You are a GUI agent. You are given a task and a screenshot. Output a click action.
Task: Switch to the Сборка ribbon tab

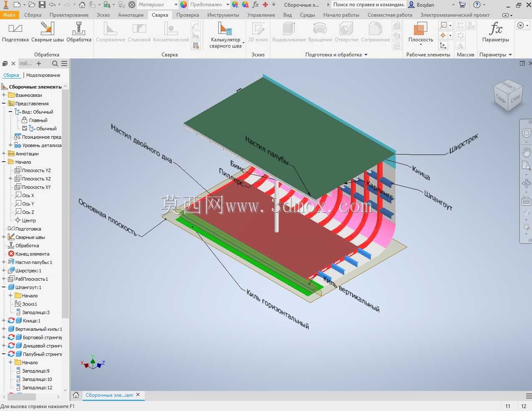[x=33, y=15]
